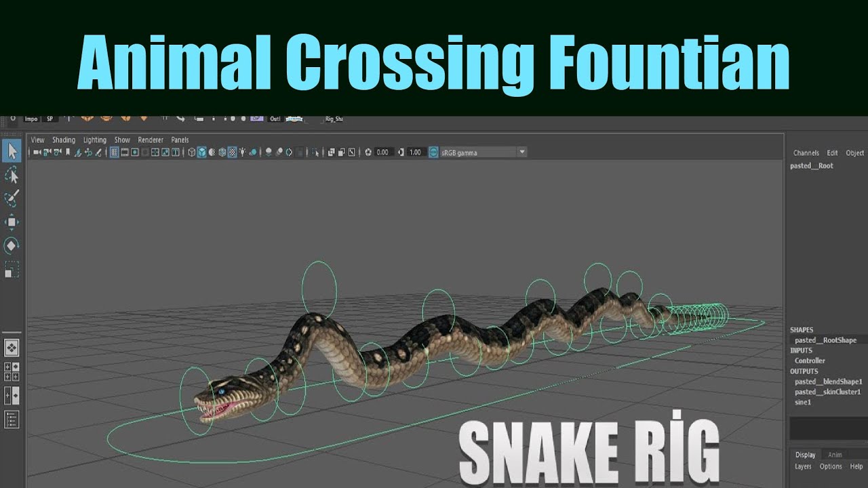Toggle the viewport grid icon
868x488 pixels.
115,152
